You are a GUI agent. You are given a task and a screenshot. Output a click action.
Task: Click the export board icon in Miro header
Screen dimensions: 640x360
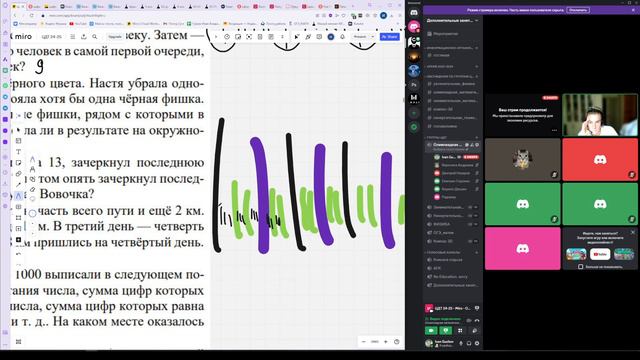(84, 37)
